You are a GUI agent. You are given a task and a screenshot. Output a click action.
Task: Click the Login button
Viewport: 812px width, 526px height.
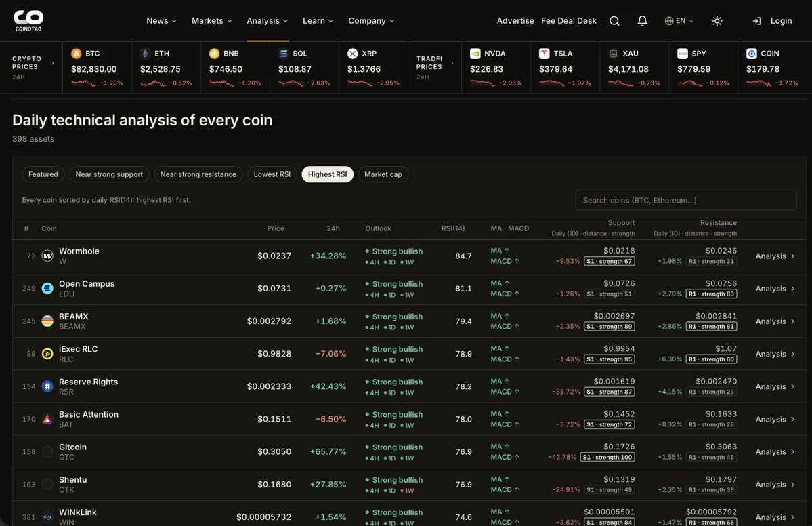click(x=771, y=21)
